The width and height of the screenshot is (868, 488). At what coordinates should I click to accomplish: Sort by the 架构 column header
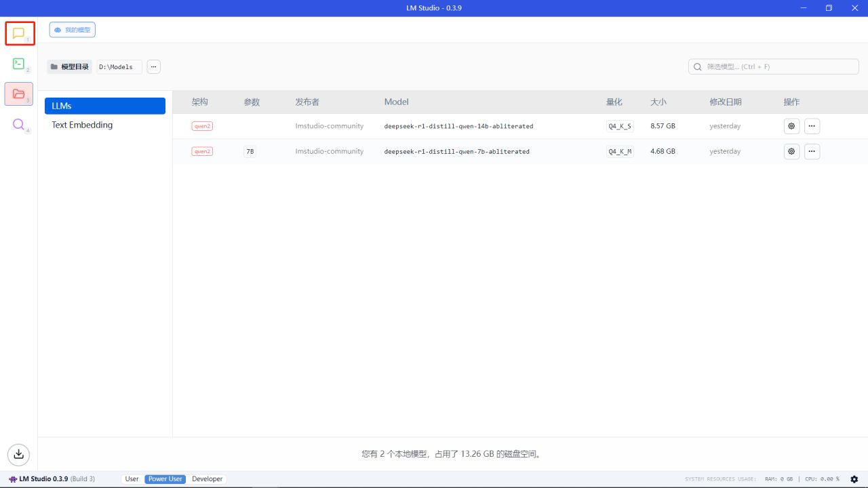(199, 102)
